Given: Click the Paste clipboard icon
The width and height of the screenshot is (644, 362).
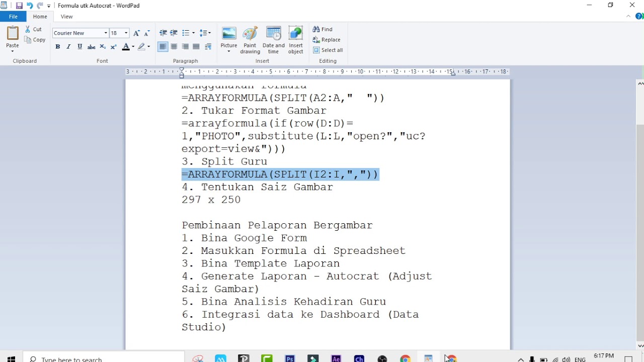Looking at the screenshot, I should (13, 33).
